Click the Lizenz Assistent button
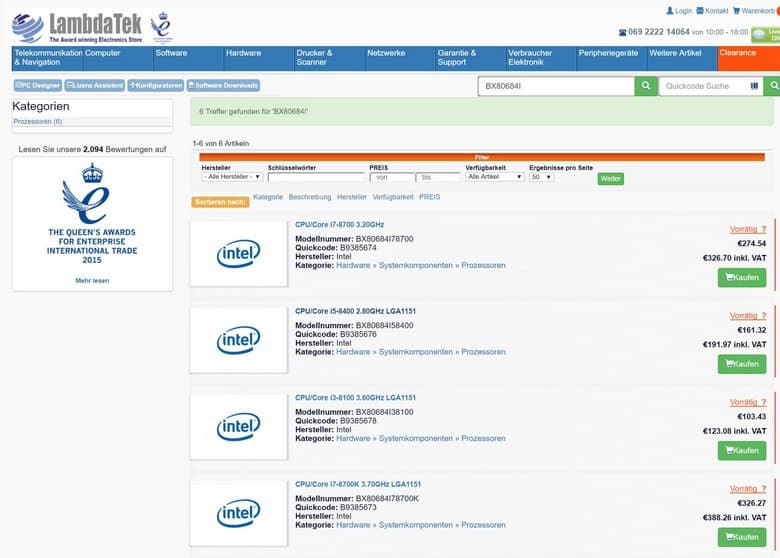The width and height of the screenshot is (780, 558). [x=95, y=86]
